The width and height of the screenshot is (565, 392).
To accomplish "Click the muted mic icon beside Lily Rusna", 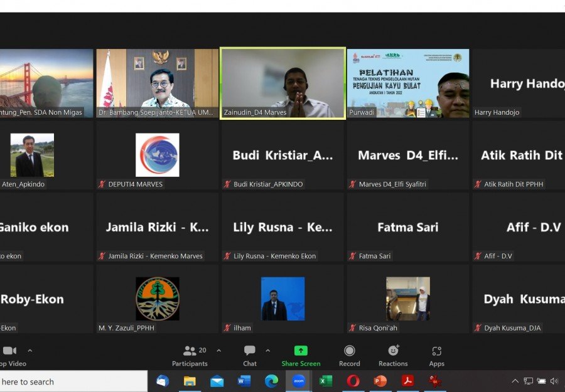I will pos(227,256).
